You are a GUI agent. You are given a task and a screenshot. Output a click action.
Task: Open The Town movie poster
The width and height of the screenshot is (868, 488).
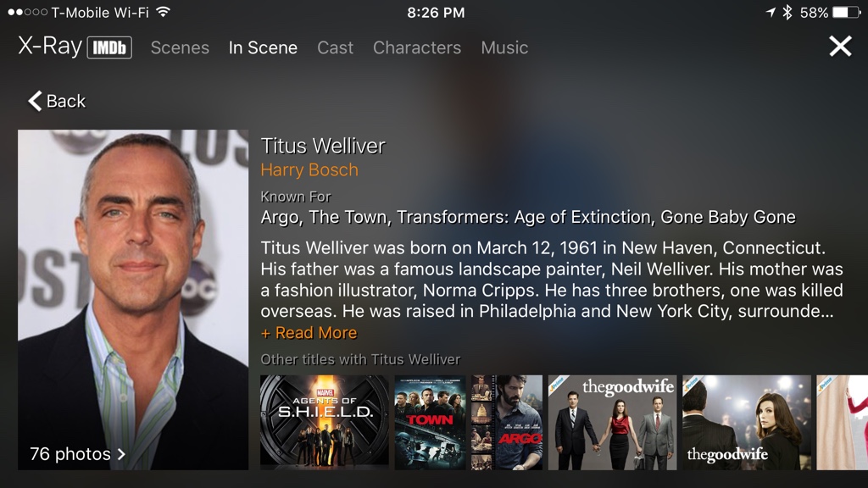[430, 423]
